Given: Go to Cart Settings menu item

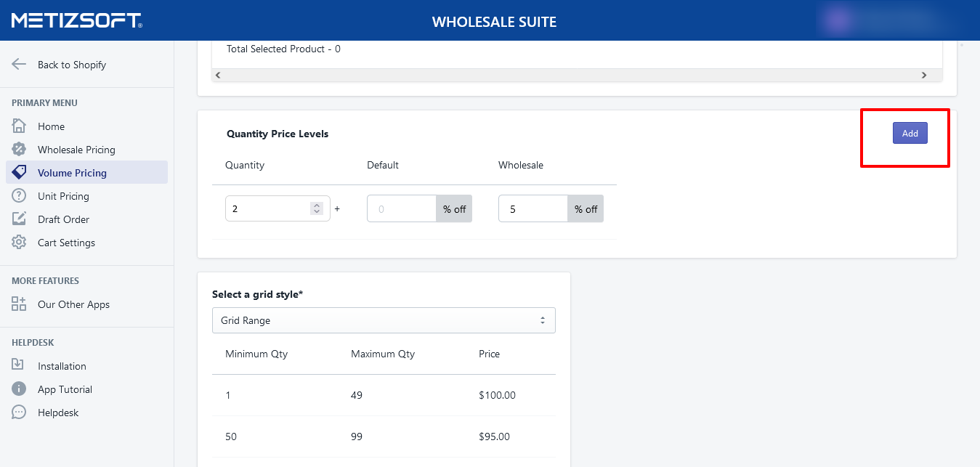Looking at the screenshot, I should (66, 243).
